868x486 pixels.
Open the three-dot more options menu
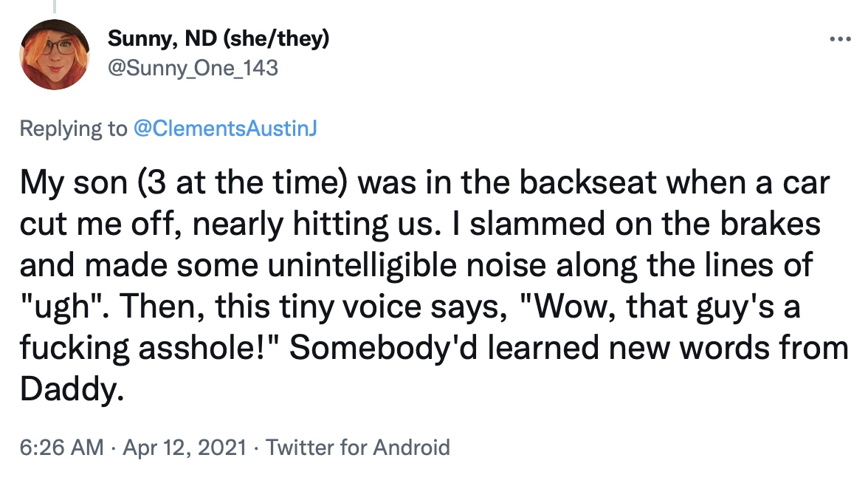coord(840,39)
